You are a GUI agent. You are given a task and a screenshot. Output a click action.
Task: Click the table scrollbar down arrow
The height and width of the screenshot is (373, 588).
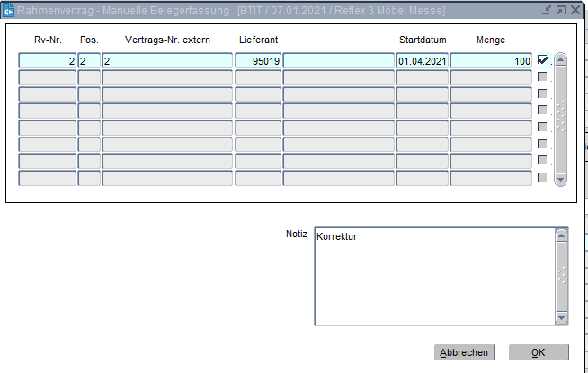tap(561, 179)
